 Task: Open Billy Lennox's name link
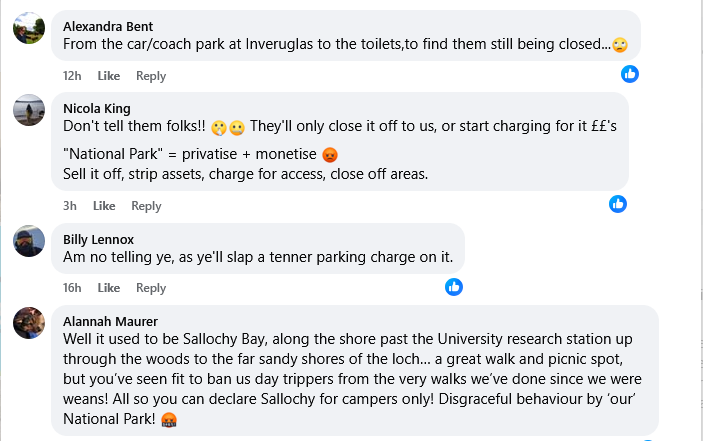click(x=99, y=240)
